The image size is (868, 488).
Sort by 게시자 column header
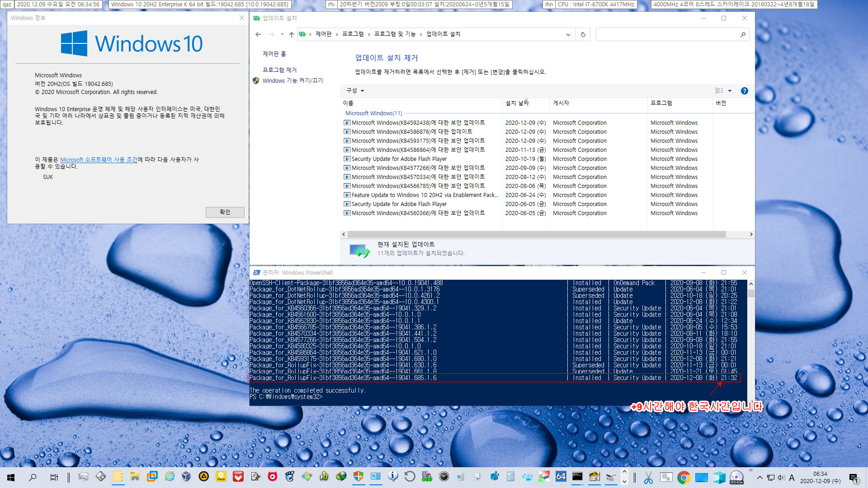(x=599, y=103)
